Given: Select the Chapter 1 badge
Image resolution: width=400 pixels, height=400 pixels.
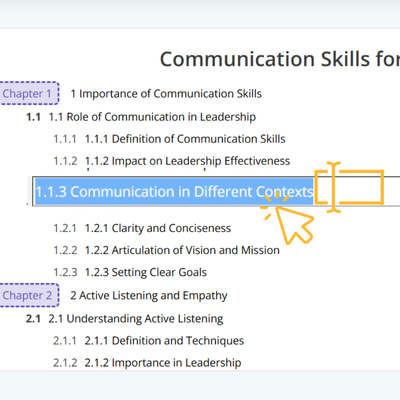Looking at the screenshot, I should (28, 93).
